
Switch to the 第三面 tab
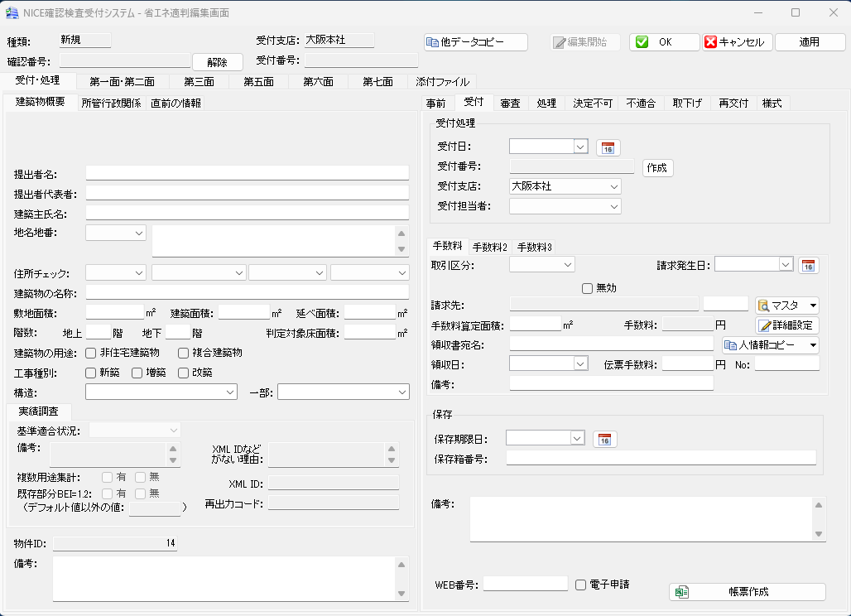pyautogui.click(x=200, y=82)
